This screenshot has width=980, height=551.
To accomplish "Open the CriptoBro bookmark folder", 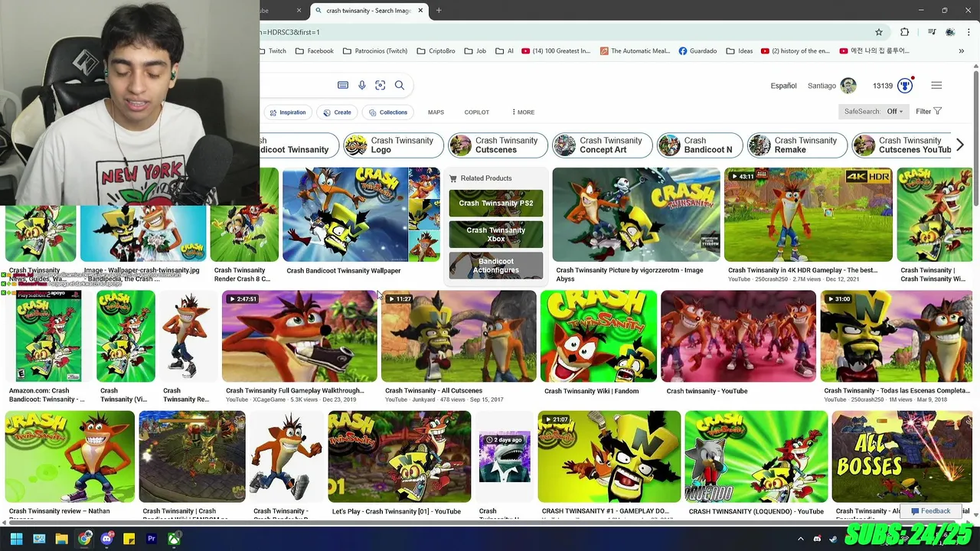I will tap(436, 51).
